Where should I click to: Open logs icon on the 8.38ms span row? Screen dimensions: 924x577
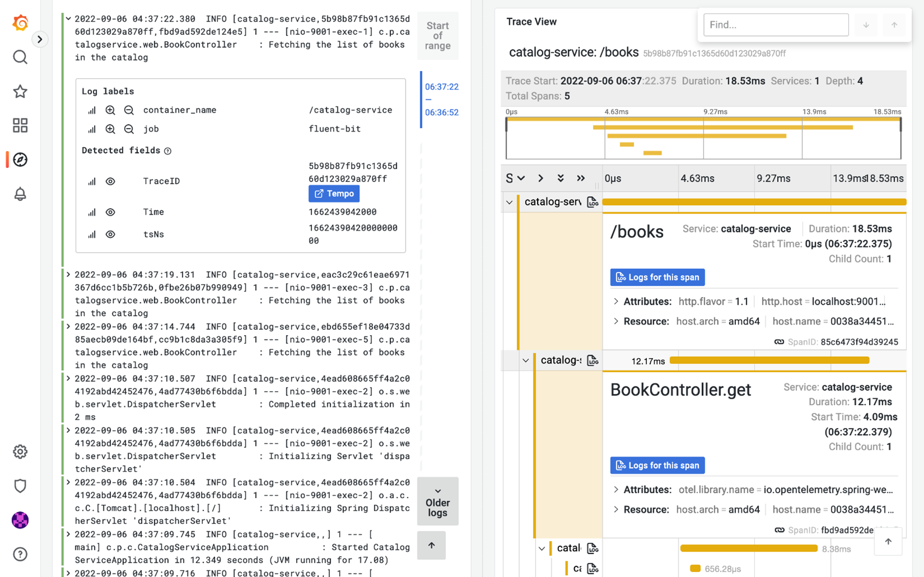pos(592,549)
